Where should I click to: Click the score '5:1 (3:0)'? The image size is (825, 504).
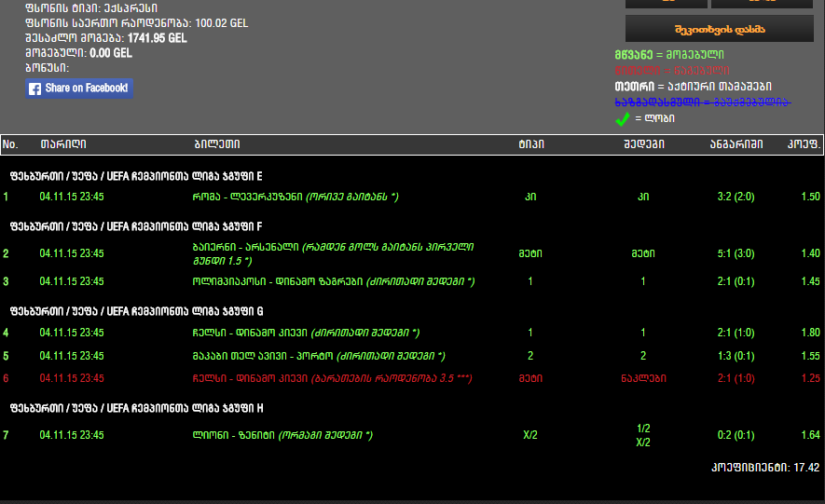(x=736, y=253)
